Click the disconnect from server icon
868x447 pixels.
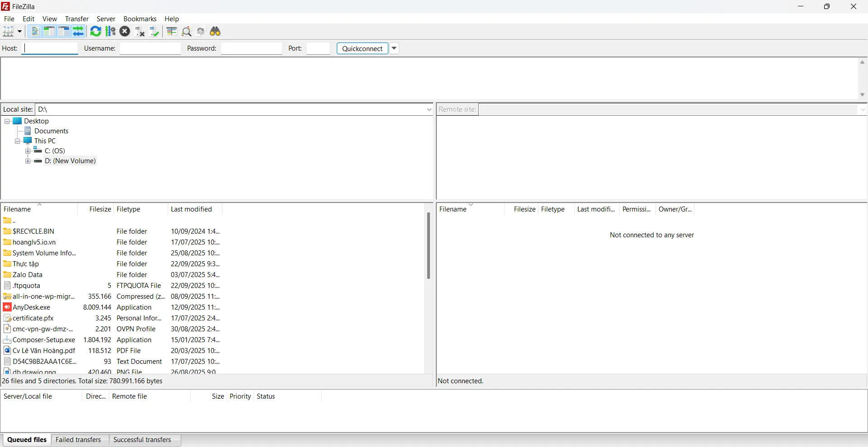tap(140, 32)
